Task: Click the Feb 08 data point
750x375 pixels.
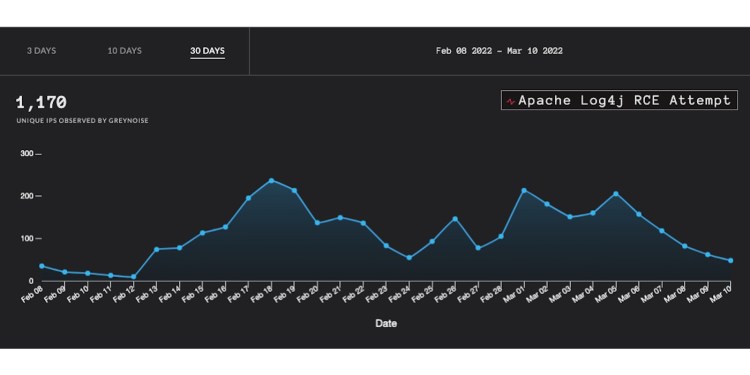Action: coord(42,266)
